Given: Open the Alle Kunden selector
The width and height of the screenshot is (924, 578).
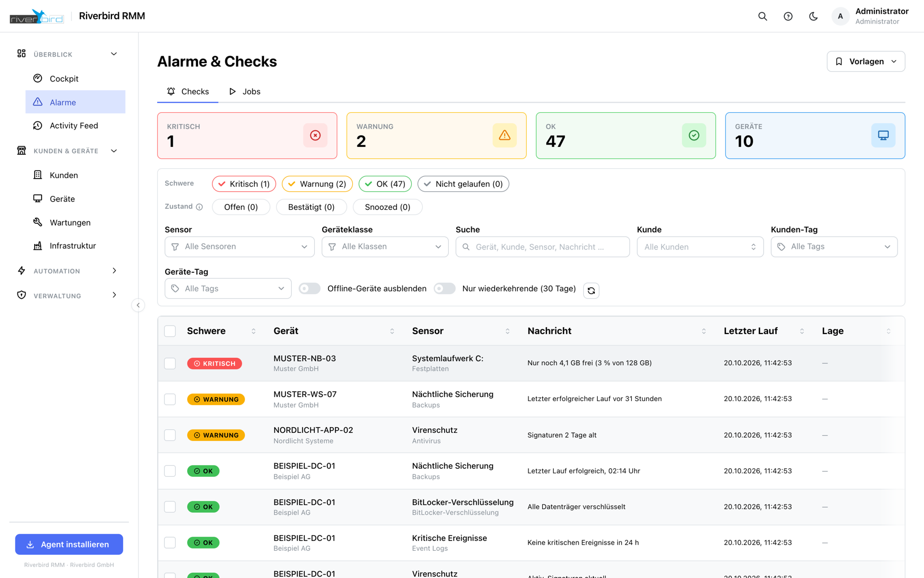Looking at the screenshot, I should coord(701,247).
